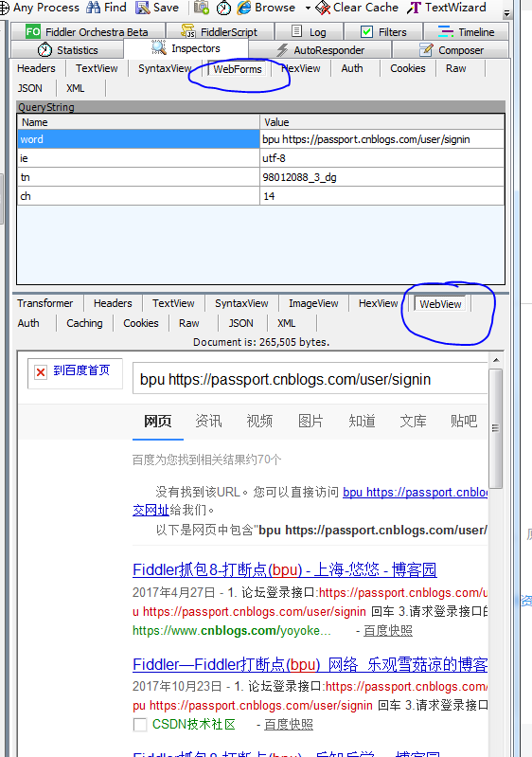This screenshot has height=757, width=532.
Task: Open the AutoResponder tab
Action: [320, 50]
